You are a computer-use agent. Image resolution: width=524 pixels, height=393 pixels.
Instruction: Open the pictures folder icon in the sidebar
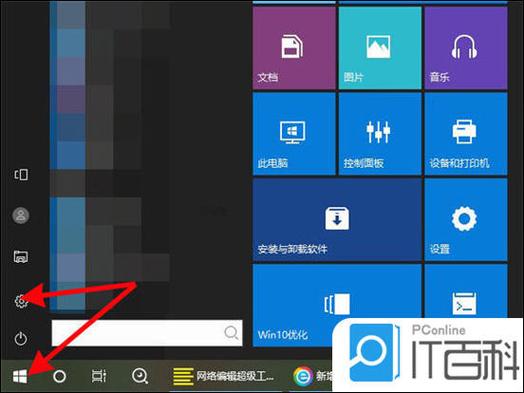click(x=21, y=257)
